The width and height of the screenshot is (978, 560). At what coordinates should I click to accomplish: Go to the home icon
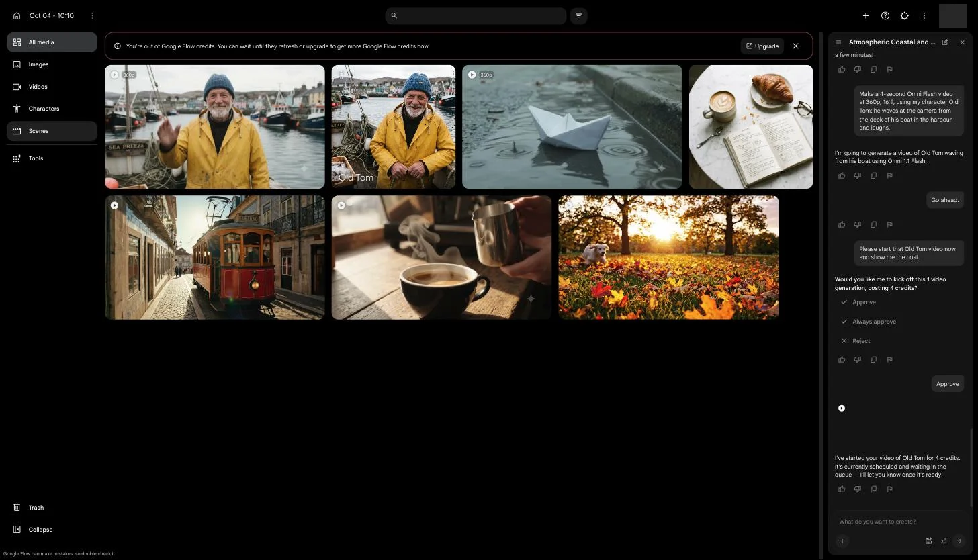[x=17, y=15]
